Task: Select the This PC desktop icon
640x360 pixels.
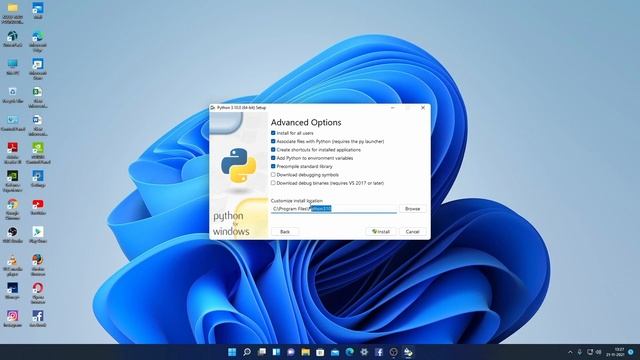Action: 13,67
